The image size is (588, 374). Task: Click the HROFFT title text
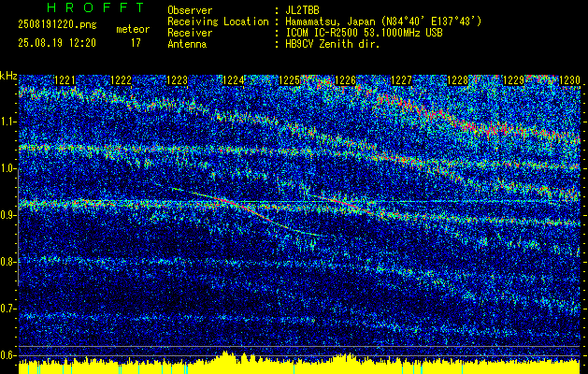click(x=95, y=7)
